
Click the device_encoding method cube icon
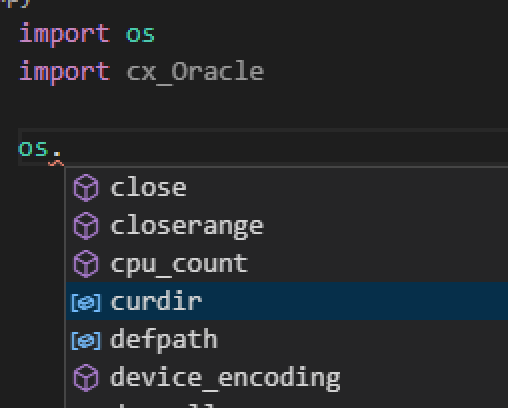86,378
